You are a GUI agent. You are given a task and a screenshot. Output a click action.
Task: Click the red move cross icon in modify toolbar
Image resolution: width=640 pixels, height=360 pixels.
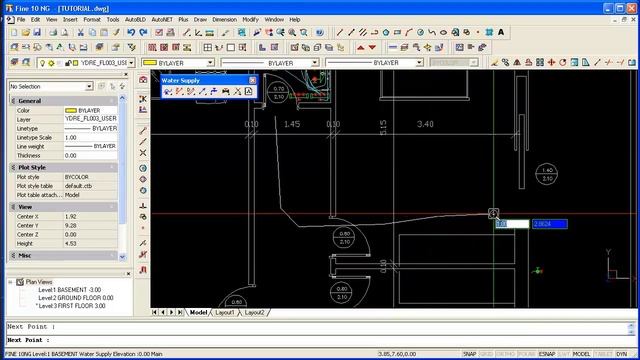551,62
